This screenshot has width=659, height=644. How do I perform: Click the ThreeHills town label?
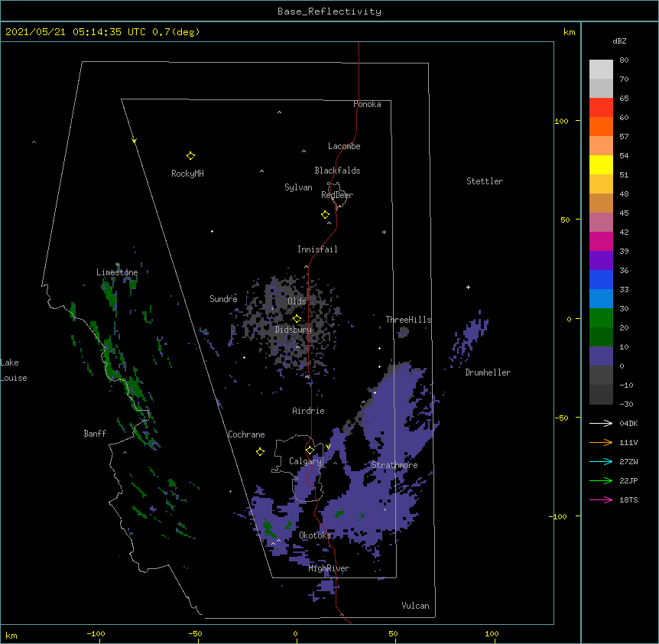(408, 320)
